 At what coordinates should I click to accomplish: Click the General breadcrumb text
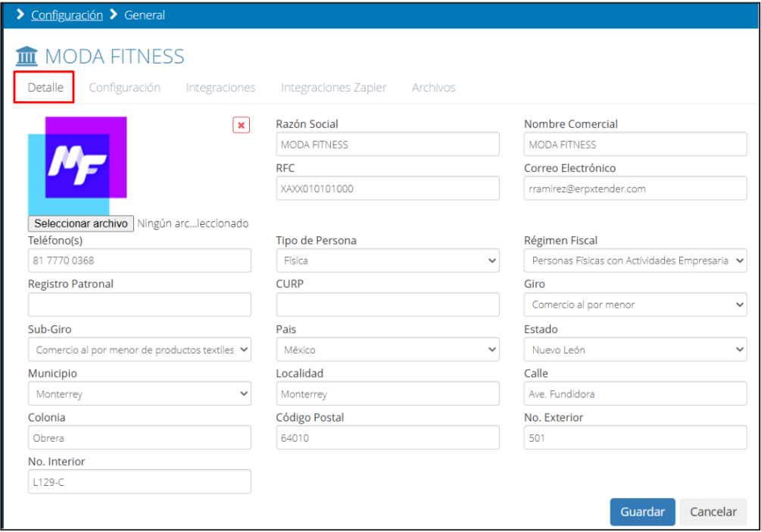tap(145, 15)
